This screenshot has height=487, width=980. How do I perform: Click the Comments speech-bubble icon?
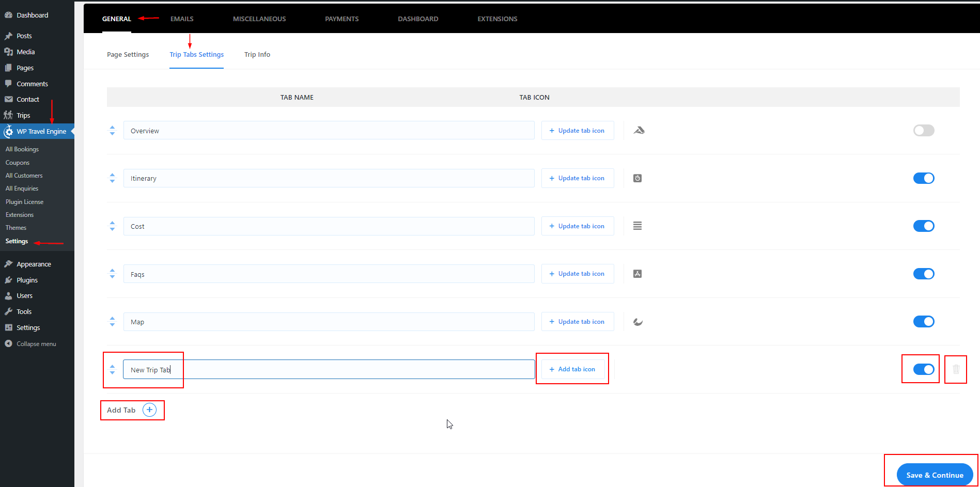pyautogui.click(x=9, y=83)
